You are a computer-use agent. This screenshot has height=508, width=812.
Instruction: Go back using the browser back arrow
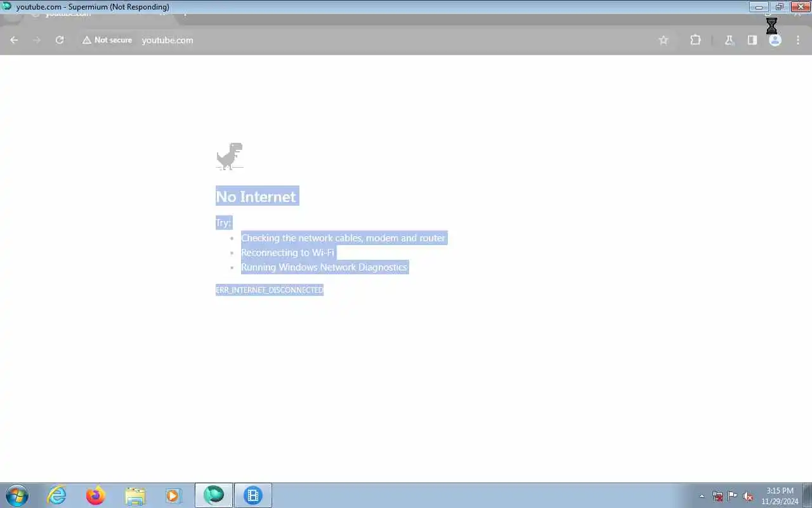pyautogui.click(x=14, y=40)
